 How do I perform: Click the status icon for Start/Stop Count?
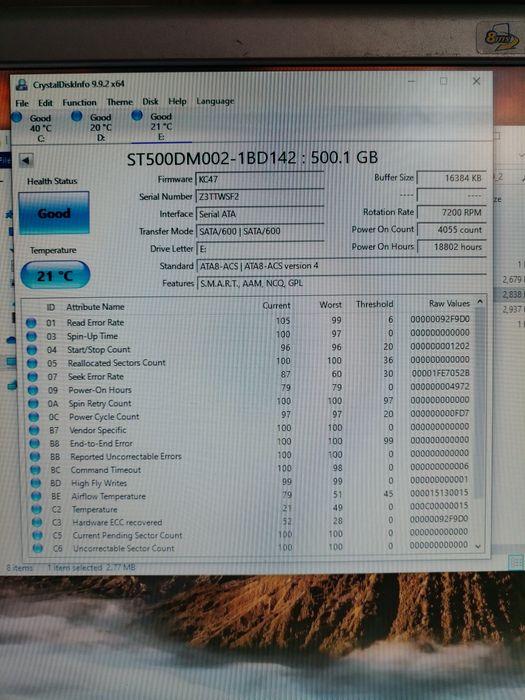coord(32,350)
